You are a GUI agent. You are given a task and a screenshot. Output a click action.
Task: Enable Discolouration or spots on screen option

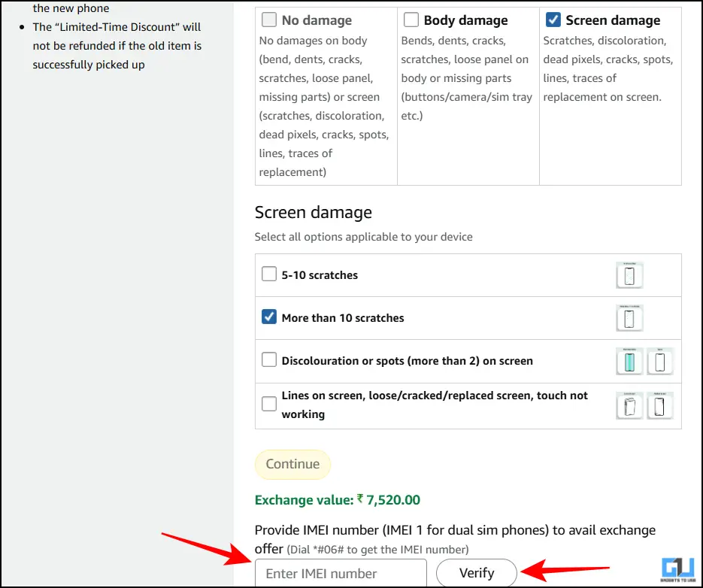[x=269, y=360]
